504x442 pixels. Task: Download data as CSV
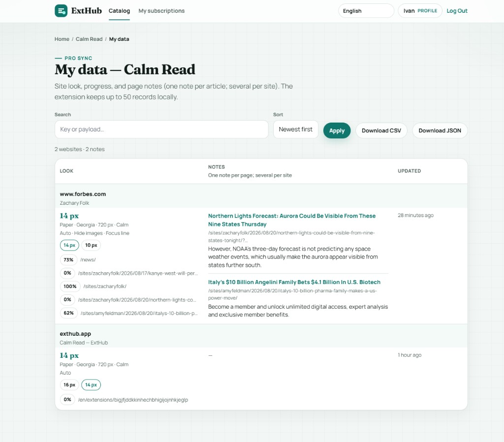[x=381, y=130]
